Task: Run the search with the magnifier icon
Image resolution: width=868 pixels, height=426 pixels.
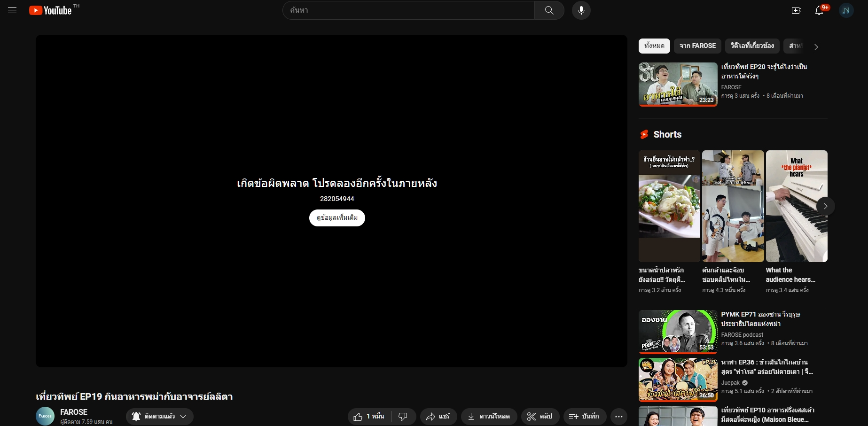Action: [549, 10]
